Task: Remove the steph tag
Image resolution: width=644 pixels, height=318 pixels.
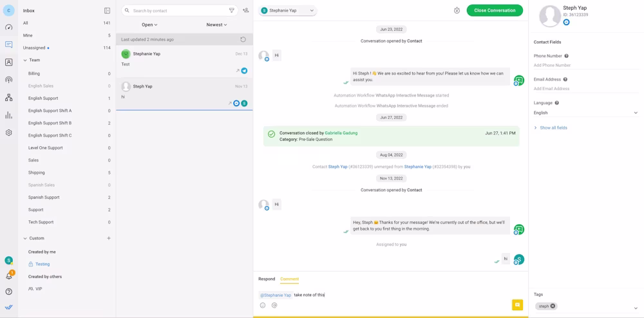Action: (x=553, y=306)
